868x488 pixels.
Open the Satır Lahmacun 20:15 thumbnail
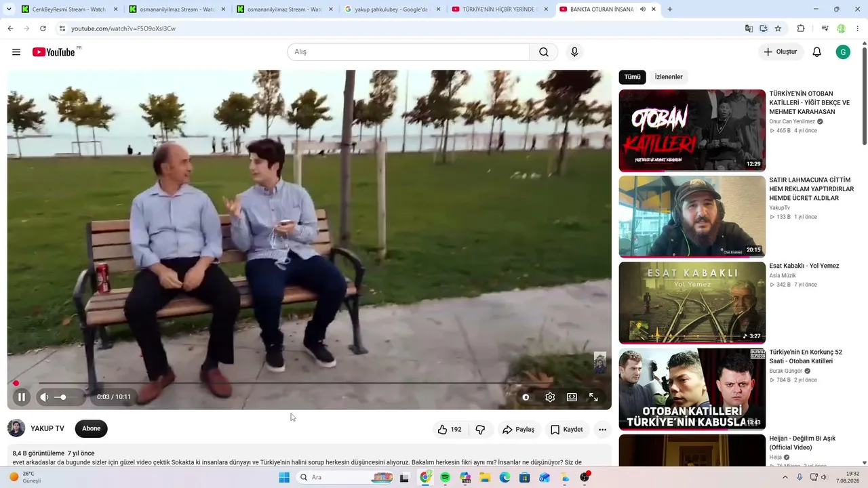[x=692, y=217]
